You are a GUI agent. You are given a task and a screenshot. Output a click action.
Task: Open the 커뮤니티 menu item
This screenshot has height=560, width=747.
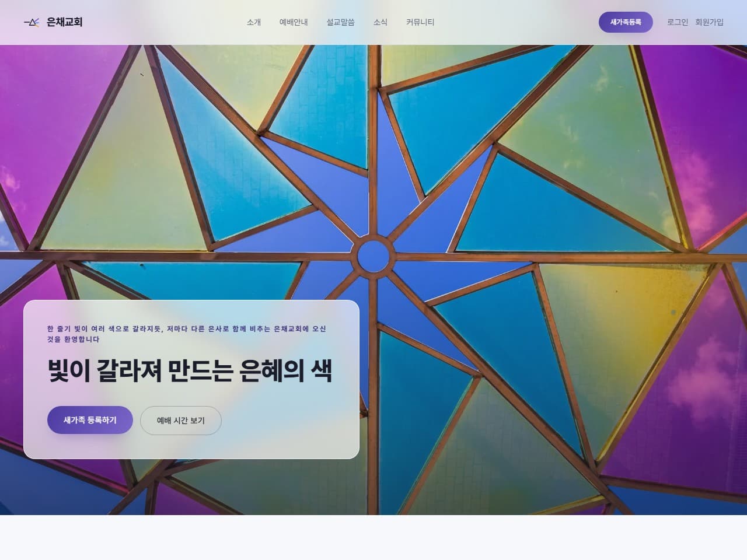coord(420,22)
